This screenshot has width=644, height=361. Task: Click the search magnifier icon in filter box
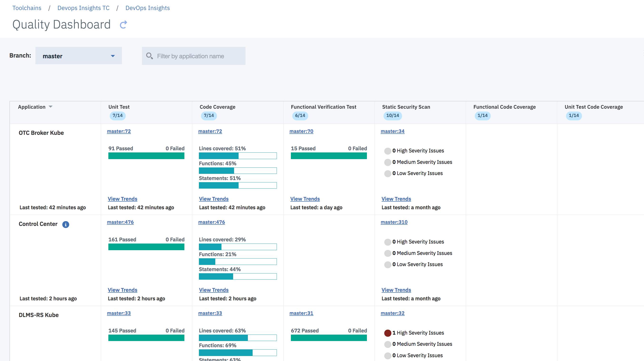point(149,56)
